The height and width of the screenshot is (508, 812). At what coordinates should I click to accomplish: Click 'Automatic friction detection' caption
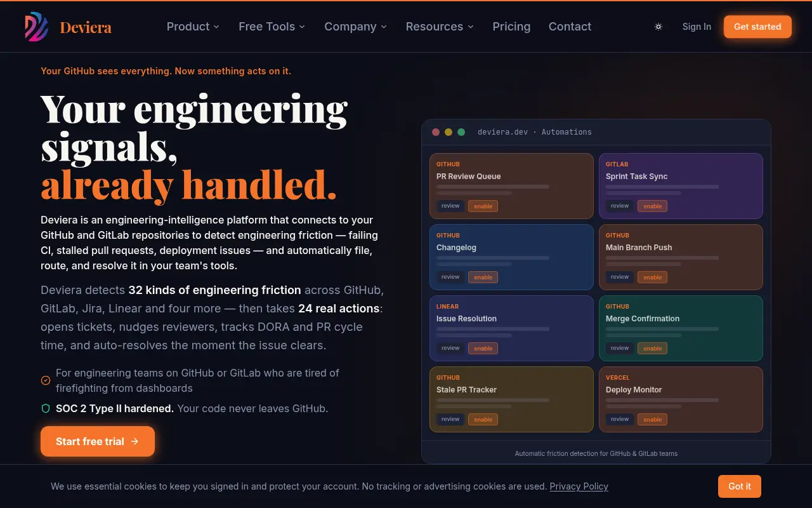(x=596, y=453)
